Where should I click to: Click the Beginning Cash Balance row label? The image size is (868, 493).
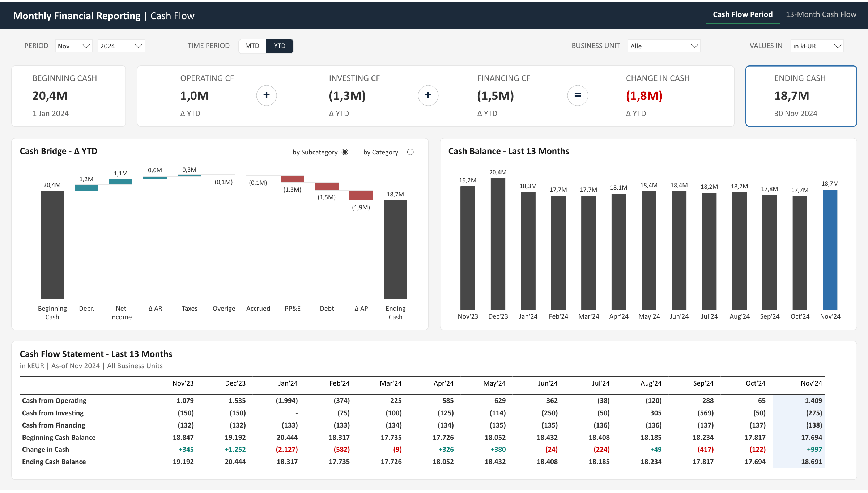pos(59,438)
